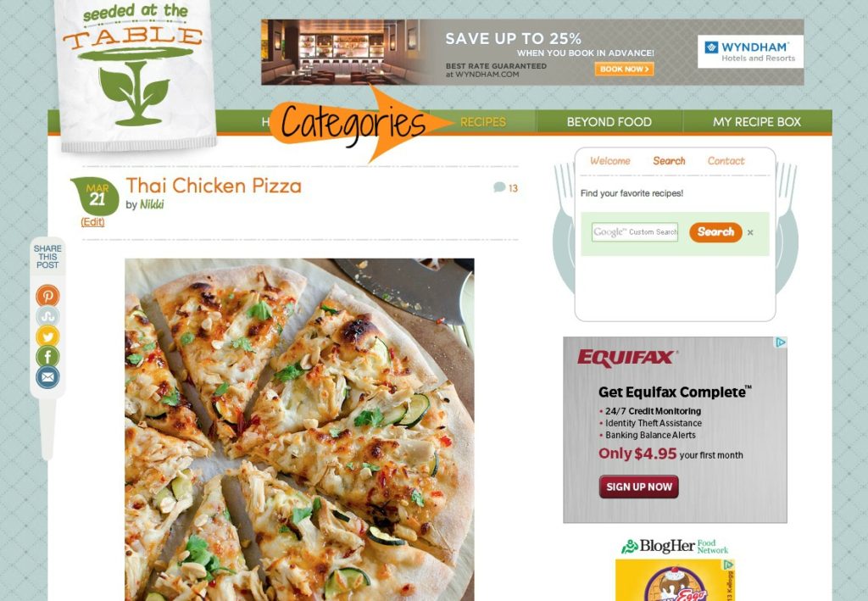The width and height of the screenshot is (868, 601).
Task: Click Sign Up Now on Equifax ad
Action: [639, 487]
